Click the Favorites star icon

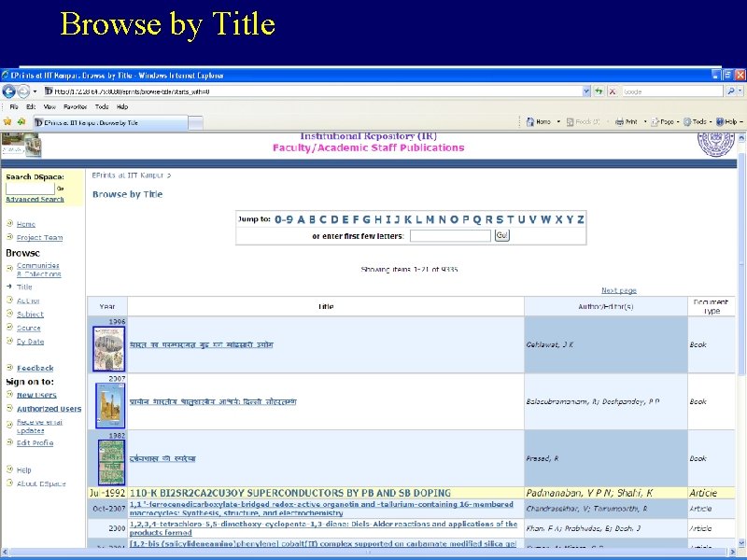pyautogui.click(x=7, y=122)
